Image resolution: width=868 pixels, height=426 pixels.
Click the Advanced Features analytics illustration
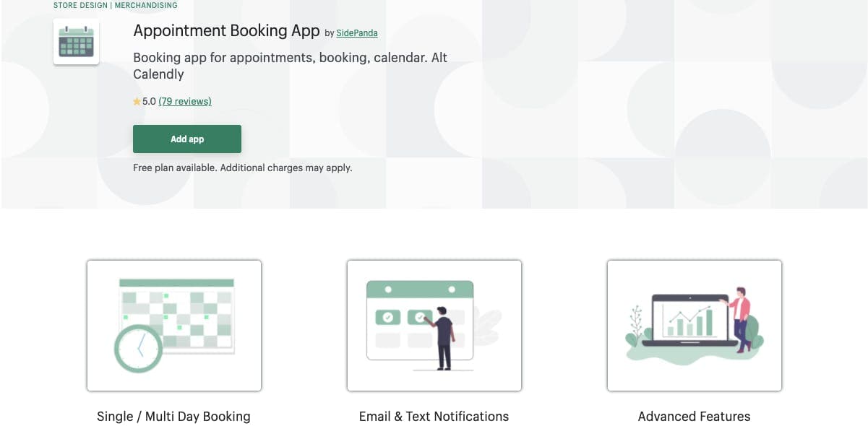tap(693, 325)
